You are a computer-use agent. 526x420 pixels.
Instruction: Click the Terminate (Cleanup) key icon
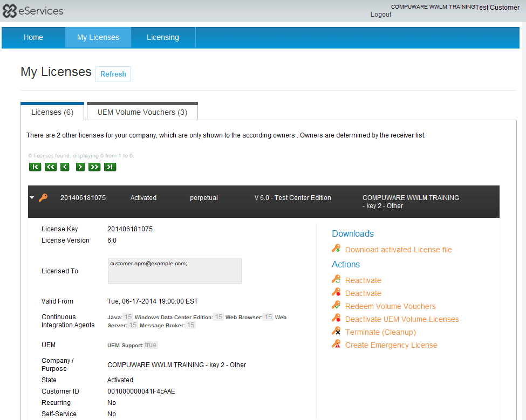point(336,331)
